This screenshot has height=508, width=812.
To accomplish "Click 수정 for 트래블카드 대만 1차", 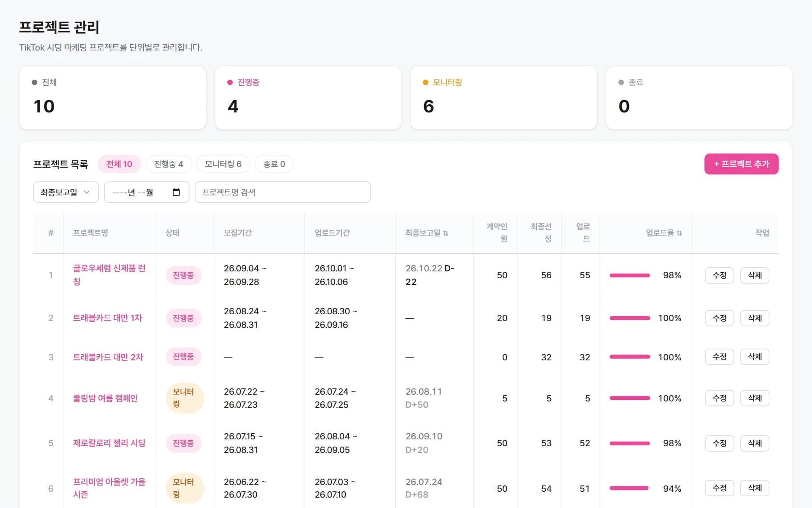I will [720, 318].
